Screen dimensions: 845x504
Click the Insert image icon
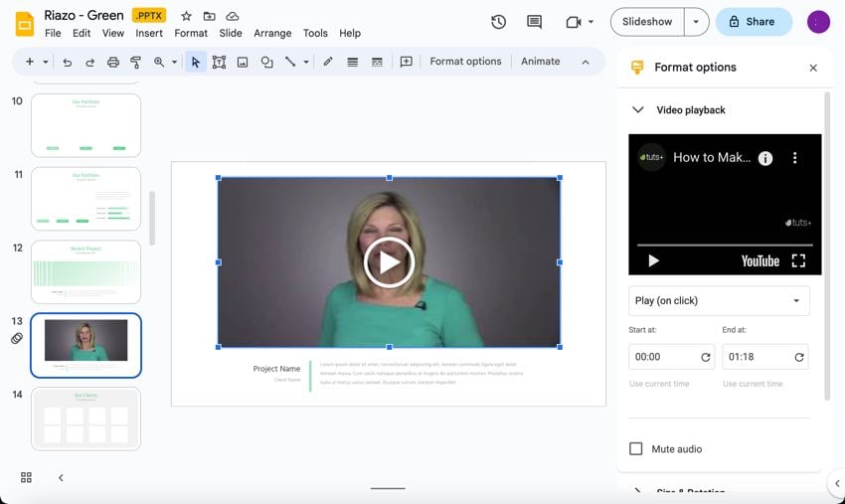pos(243,62)
